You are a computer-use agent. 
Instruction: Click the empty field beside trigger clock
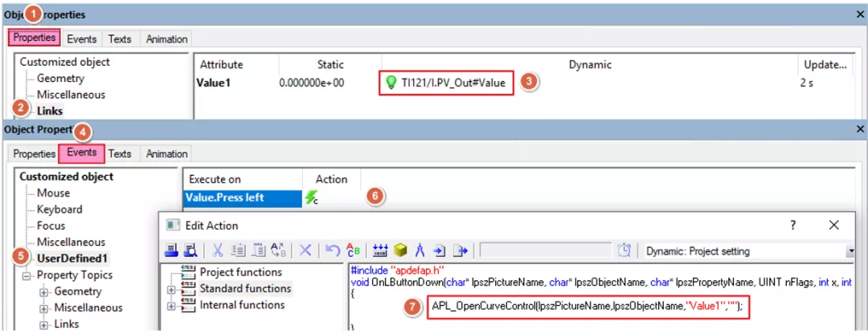(545, 251)
